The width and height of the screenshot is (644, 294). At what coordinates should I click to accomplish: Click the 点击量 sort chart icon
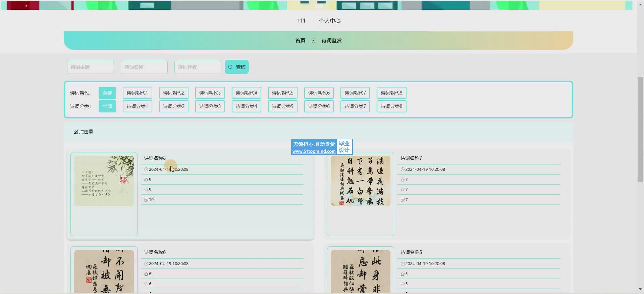click(76, 132)
